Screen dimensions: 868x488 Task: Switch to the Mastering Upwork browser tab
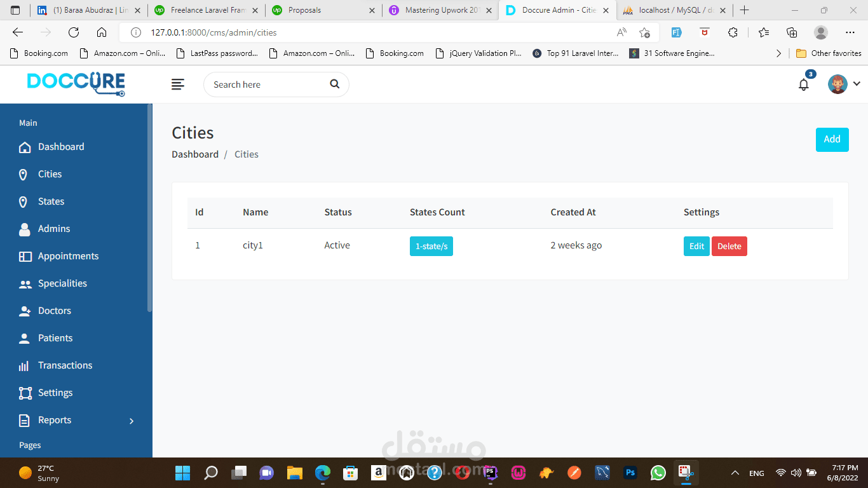pyautogui.click(x=441, y=10)
